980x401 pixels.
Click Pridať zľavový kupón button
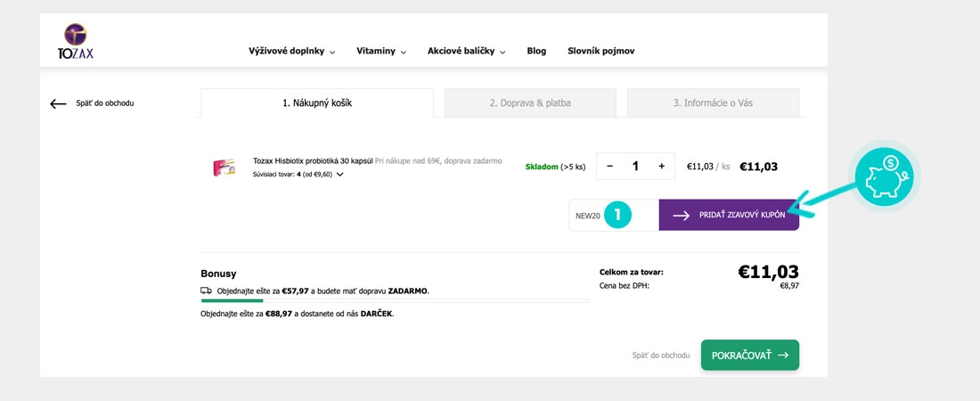(x=729, y=215)
